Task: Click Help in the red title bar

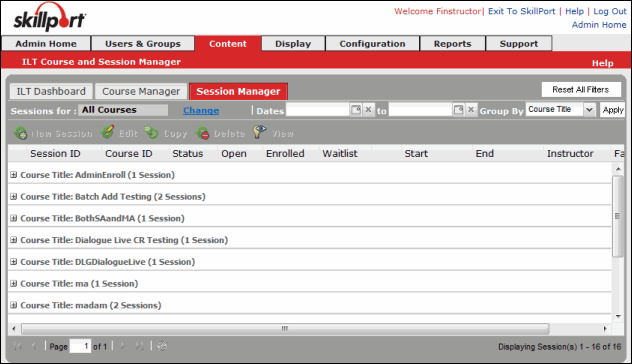Action: [603, 63]
